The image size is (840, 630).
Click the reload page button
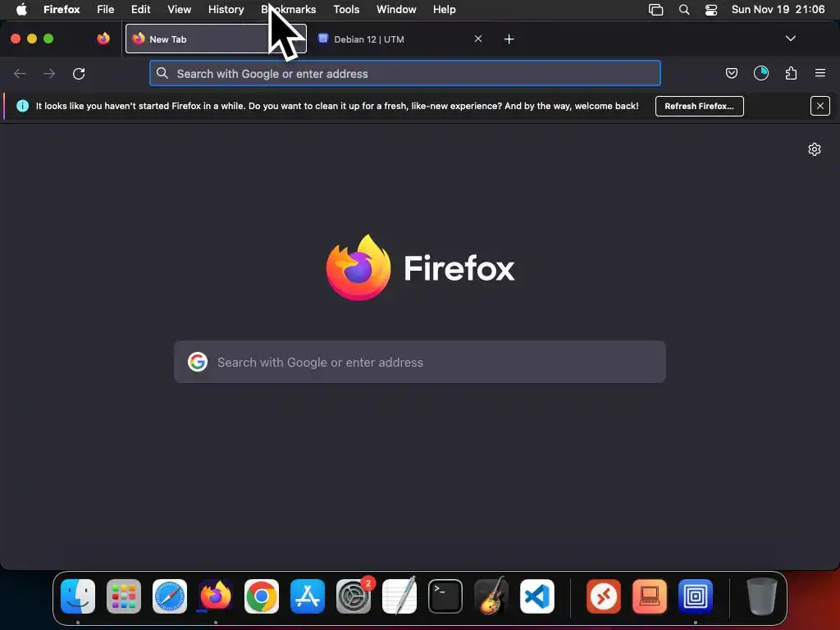[79, 73]
